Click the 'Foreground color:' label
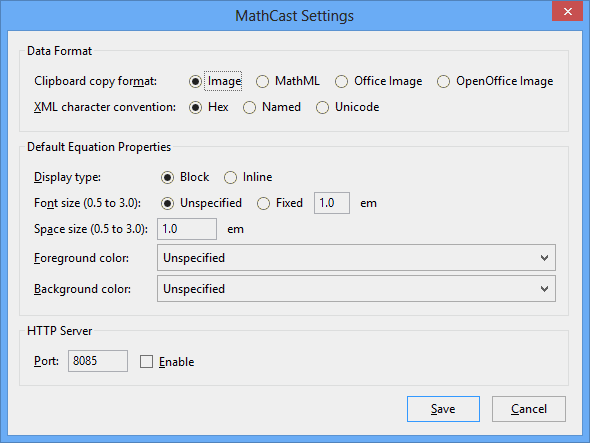The image size is (590, 443). click(81, 258)
